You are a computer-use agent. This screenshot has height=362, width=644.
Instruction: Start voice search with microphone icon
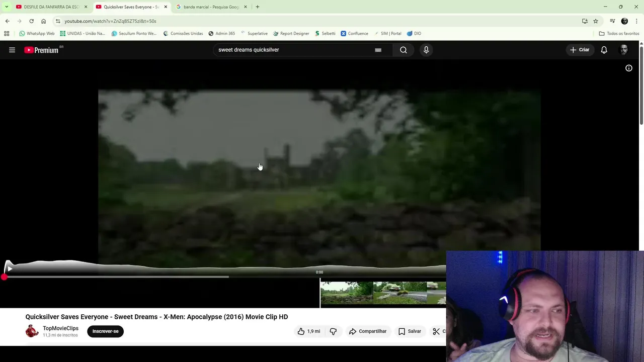[x=426, y=50]
